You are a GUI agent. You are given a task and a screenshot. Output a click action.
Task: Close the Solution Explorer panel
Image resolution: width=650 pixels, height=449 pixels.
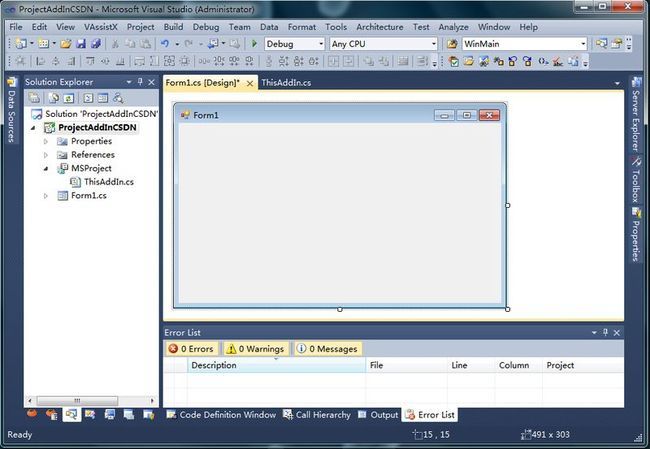coord(152,82)
